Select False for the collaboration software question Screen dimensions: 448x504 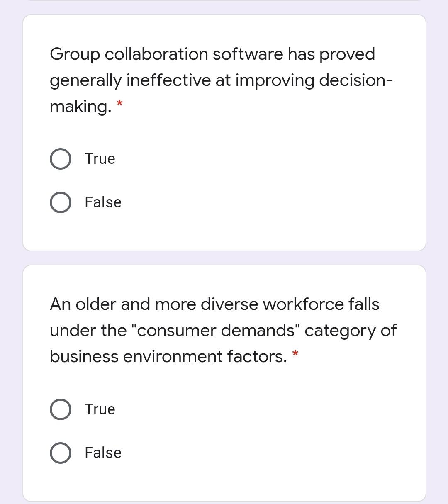(60, 202)
